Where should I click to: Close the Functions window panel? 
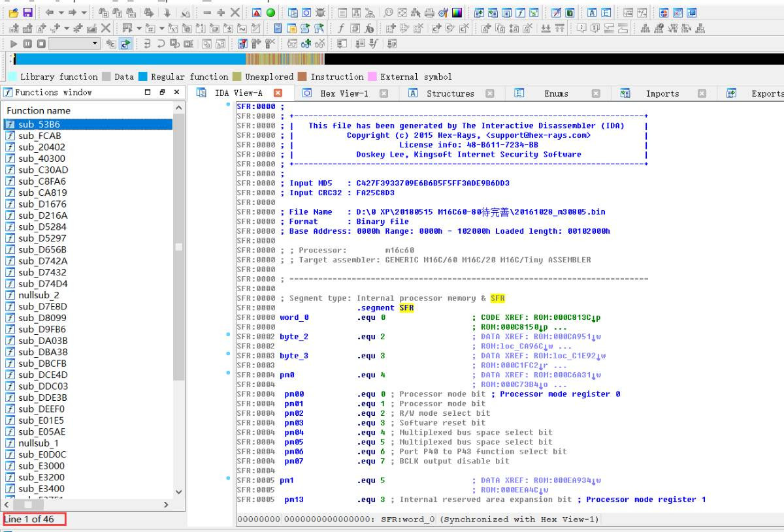[176, 93]
